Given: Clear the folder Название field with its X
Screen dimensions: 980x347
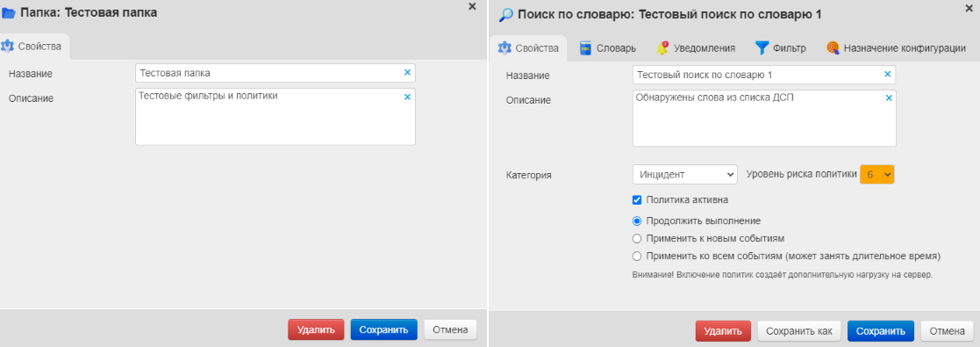Looking at the screenshot, I should pyautogui.click(x=407, y=73).
